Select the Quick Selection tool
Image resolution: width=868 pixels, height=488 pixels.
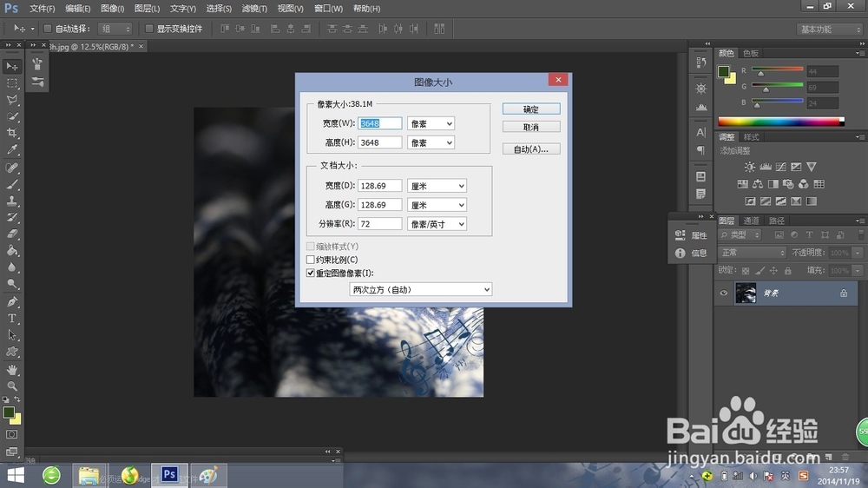coord(11,116)
